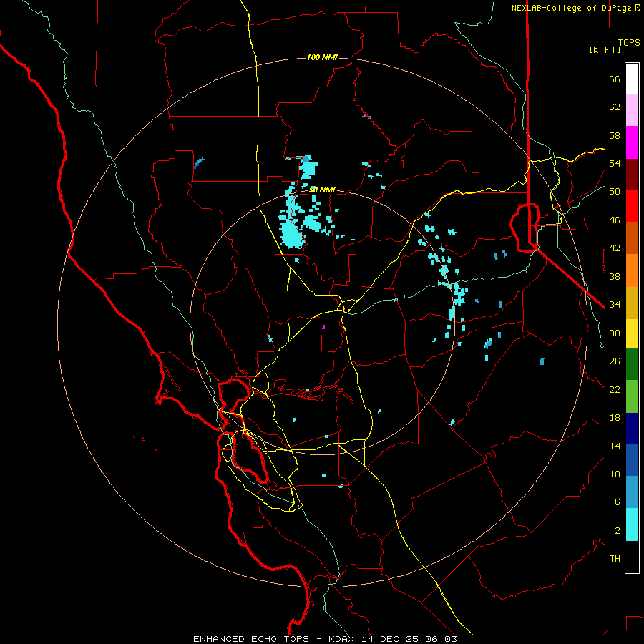Click legend value "14"

point(615,446)
